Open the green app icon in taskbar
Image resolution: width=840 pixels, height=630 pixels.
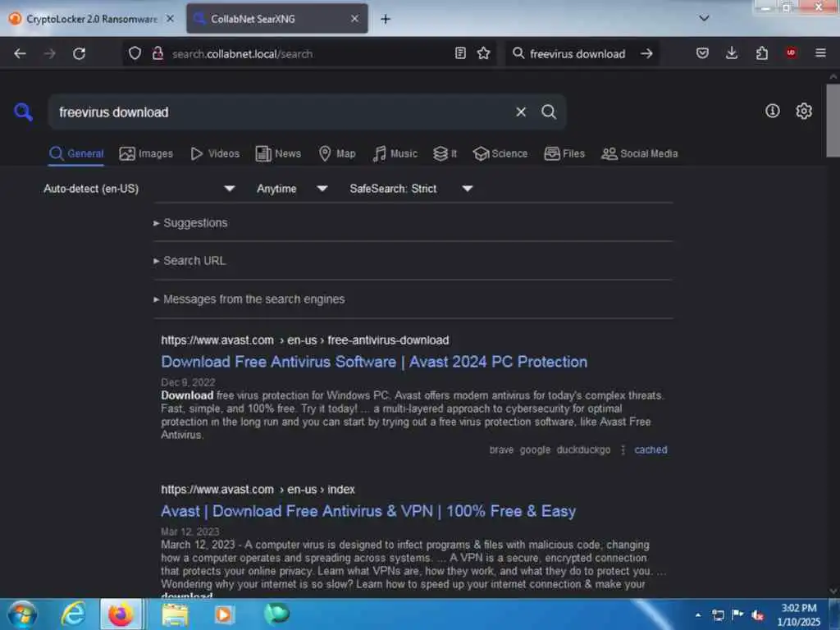(x=276, y=614)
